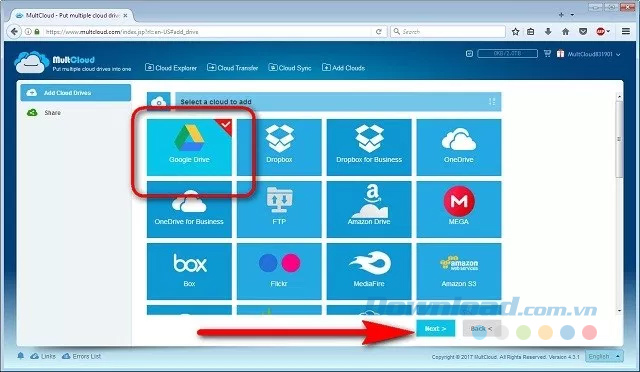This screenshot has height=372, width=640.
Task: Choose OneDrive for Business tile
Action: [x=189, y=209]
